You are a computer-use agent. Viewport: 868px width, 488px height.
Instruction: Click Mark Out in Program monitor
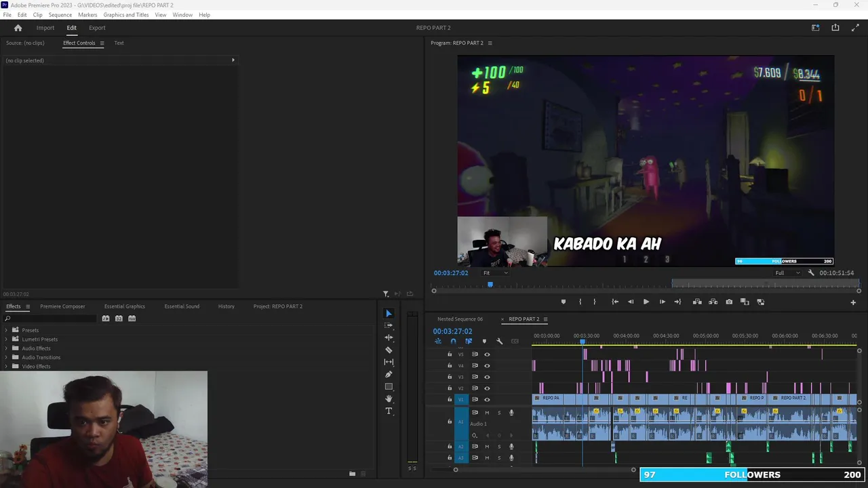(595, 302)
